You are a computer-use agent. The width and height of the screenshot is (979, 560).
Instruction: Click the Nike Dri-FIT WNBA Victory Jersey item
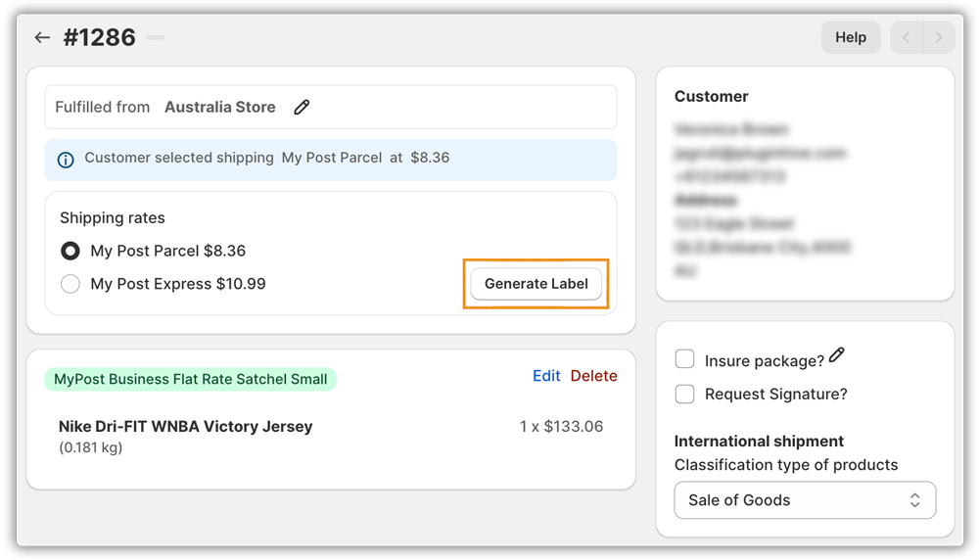click(186, 427)
